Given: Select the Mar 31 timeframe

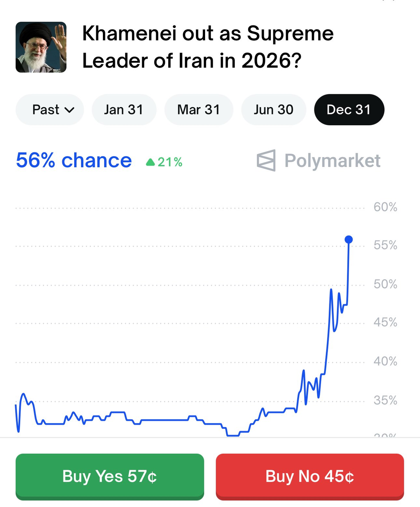Looking at the screenshot, I should click(198, 110).
